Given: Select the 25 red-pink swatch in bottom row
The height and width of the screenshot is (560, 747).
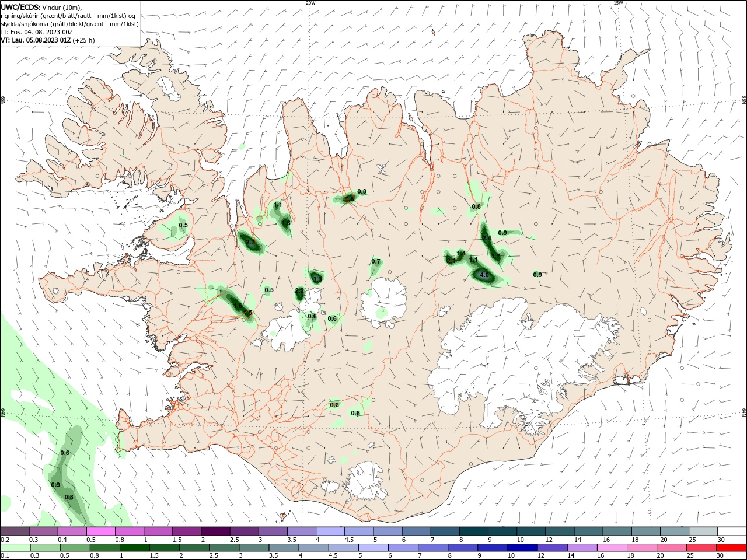Looking at the screenshot, I should 701,548.
